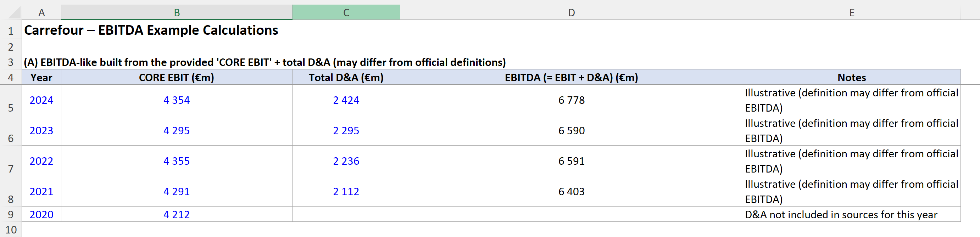Select the CORE EBIT value 4 291
Viewport: 980px width, 237px height.
(177, 191)
